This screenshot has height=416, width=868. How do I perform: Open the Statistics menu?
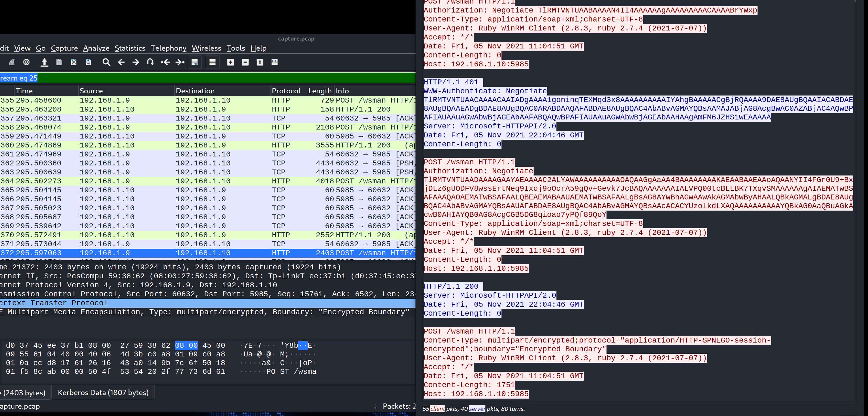(130, 48)
